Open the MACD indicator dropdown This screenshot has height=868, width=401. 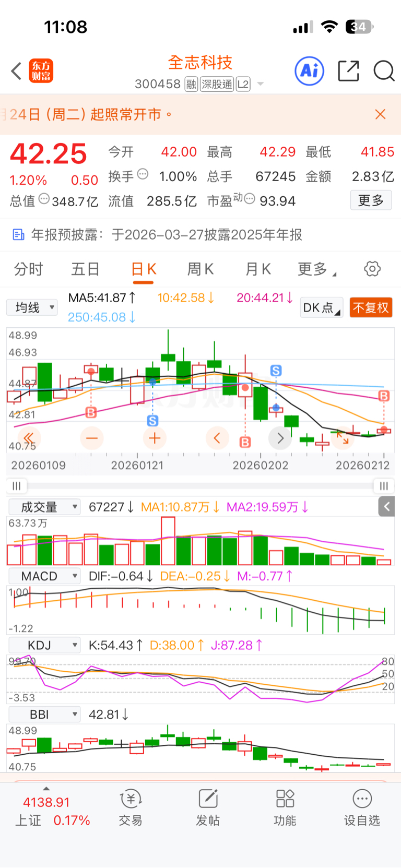(44, 576)
